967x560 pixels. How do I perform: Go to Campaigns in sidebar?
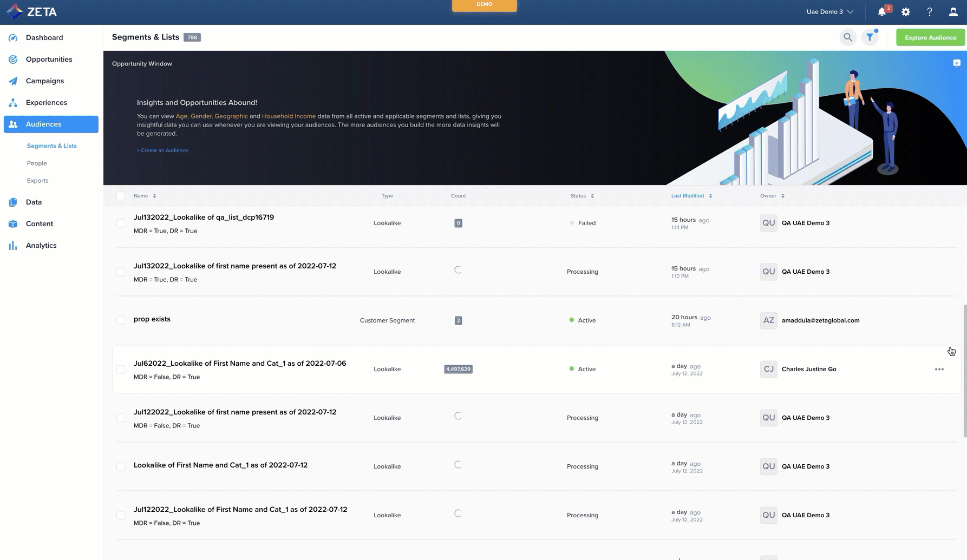coord(45,81)
